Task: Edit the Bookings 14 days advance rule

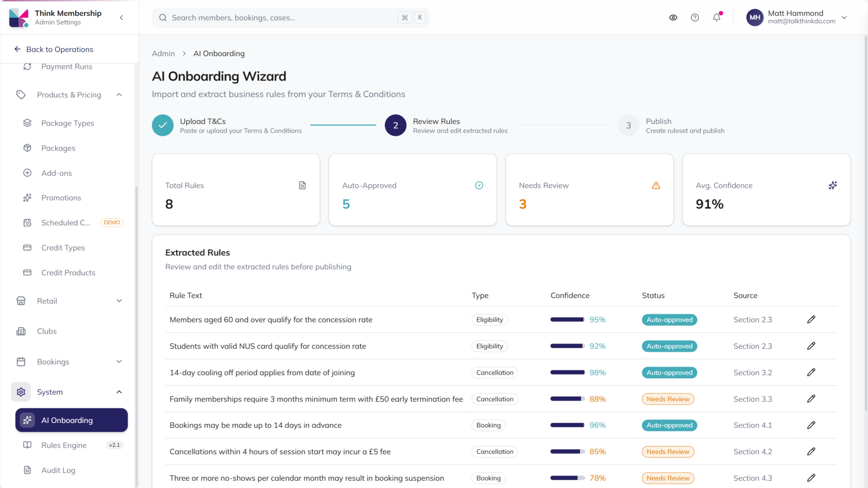Action: pyautogui.click(x=811, y=425)
